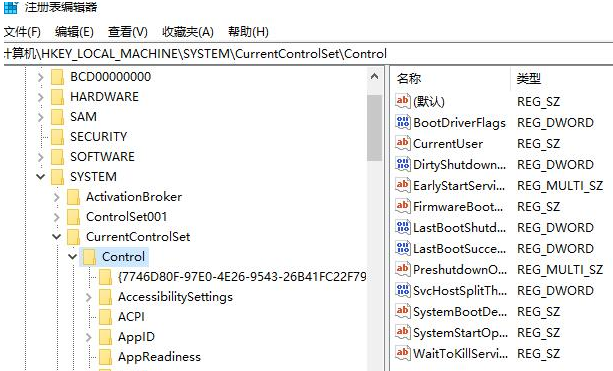Image resolution: width=613 pixels, height=371 pixels.
Task: Select the LastBootSucce... DWORD icon
Action: (403, 248)
